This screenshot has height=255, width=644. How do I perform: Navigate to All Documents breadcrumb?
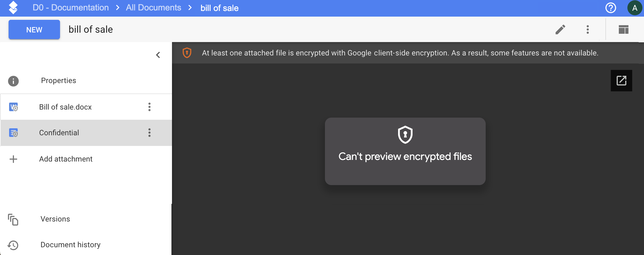[153, 8]
